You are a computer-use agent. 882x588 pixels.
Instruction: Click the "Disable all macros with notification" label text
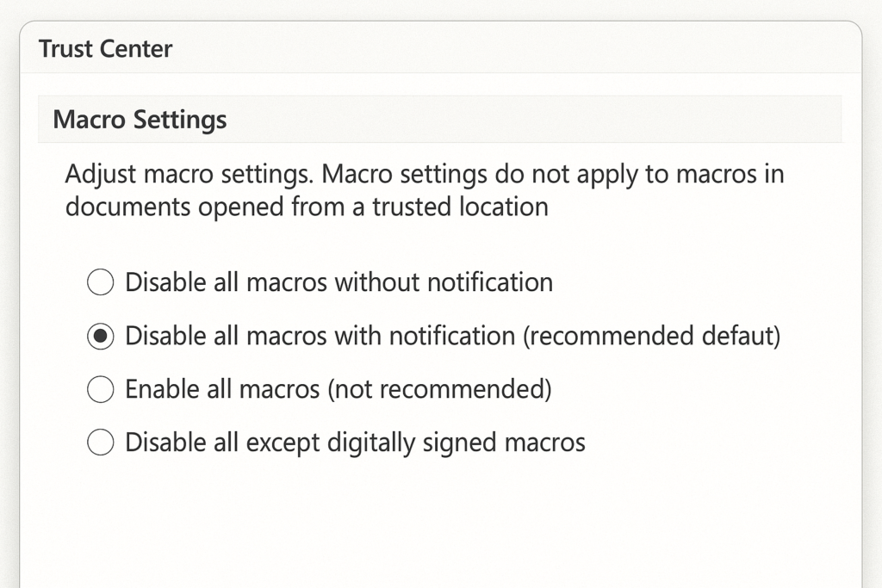[x=320, y=336]
